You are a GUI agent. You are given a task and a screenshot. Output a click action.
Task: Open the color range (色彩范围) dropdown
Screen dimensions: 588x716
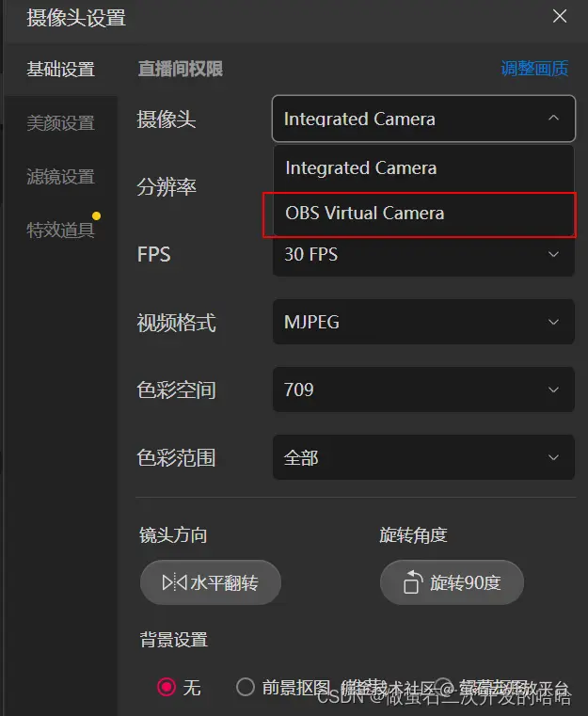(423, 457)
